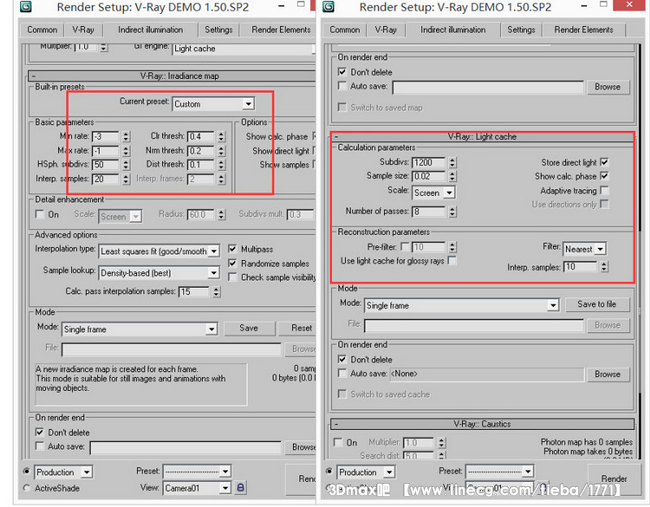Viewport: 650px width, 507px height.
Task: Adjust the Min rate spinner arrows
Action: [126, 136]
